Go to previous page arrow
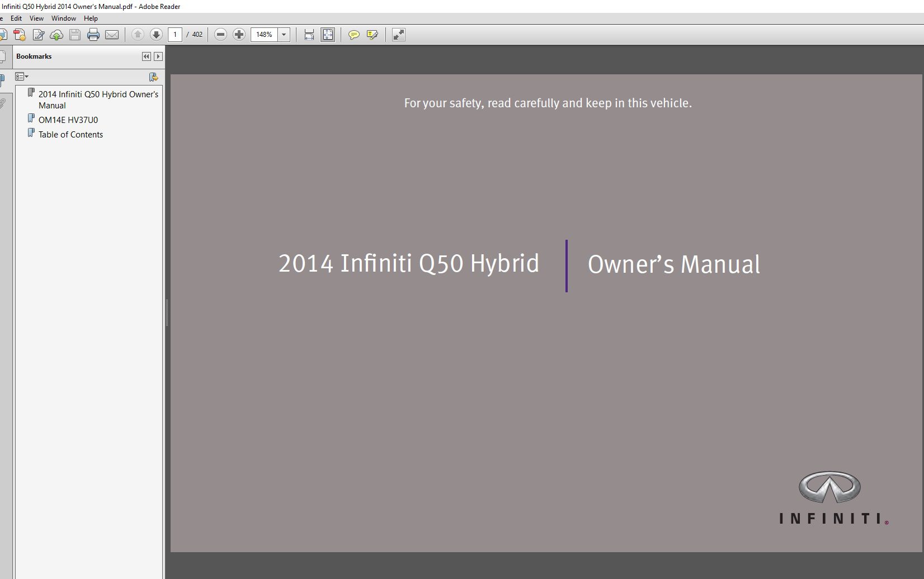Screen dimensions: 924x579 click(x=138, y=35)
